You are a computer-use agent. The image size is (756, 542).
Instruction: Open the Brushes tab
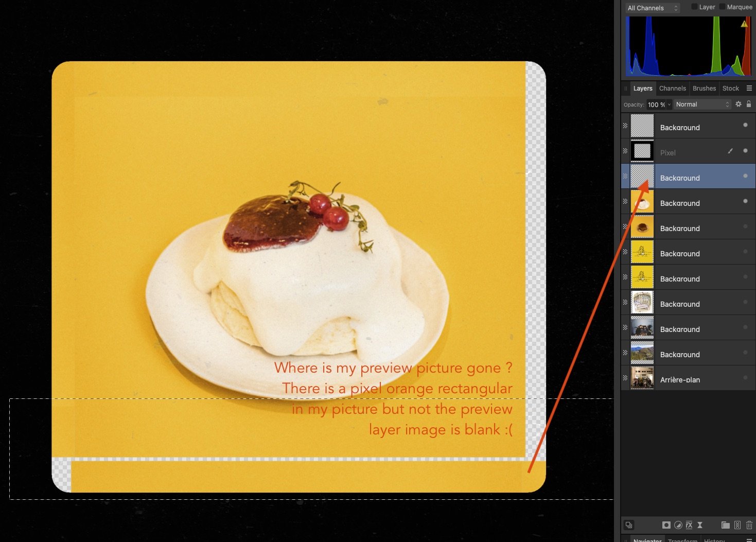pyautogui.click(x=704, y=88)
